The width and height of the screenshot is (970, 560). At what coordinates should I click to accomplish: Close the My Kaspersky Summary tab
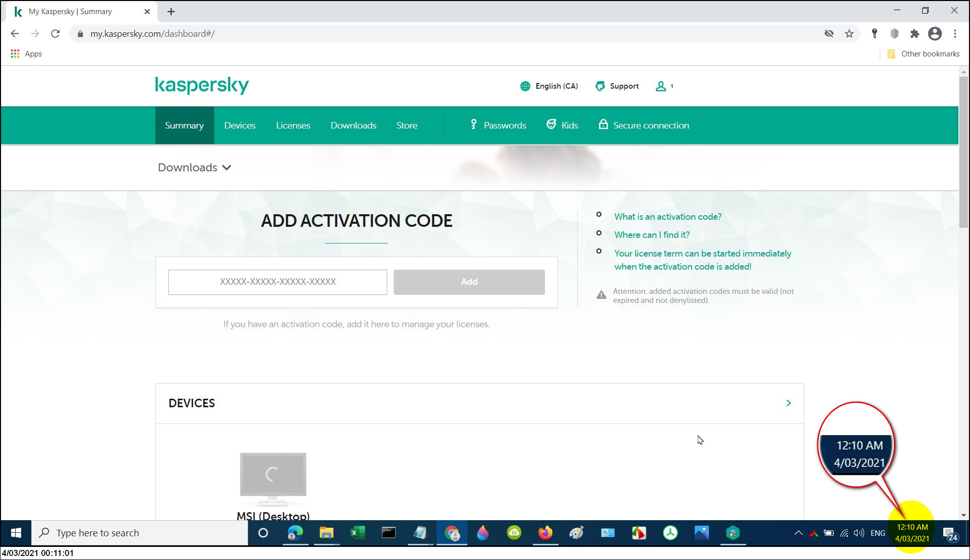point(147,12)
